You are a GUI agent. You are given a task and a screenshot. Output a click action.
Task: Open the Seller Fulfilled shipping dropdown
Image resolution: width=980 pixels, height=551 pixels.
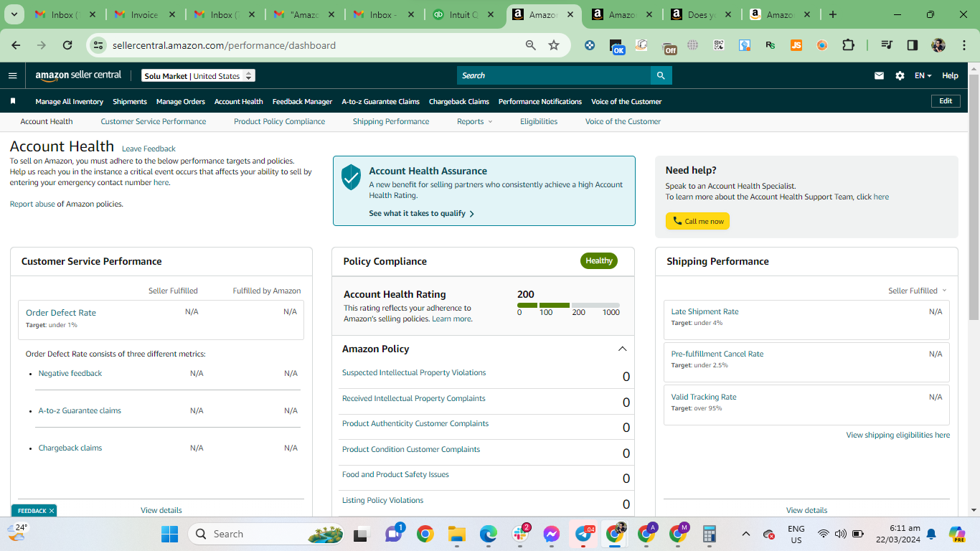point(918,291)
